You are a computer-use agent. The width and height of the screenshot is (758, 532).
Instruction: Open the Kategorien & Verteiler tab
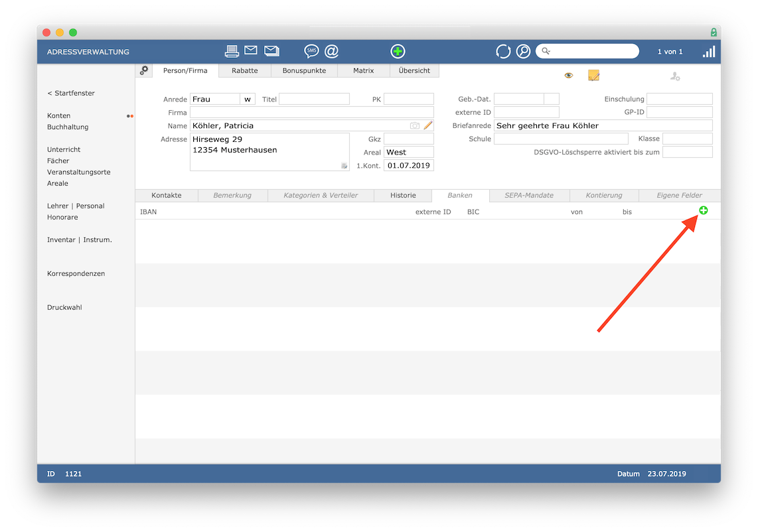tap(321, 195)
